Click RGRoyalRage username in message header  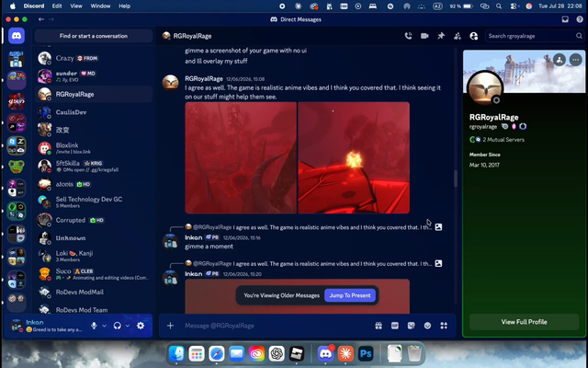pyautogui.click(x=204, y=79)
